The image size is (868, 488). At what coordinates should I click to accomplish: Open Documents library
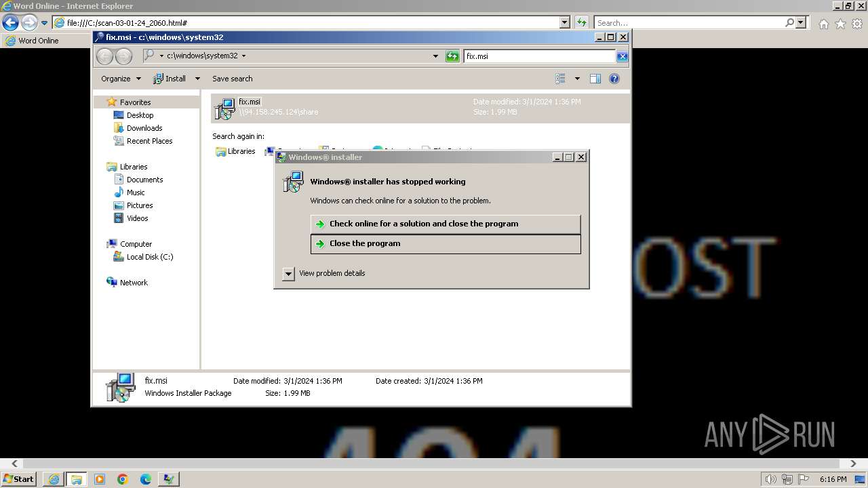[144, 180]
